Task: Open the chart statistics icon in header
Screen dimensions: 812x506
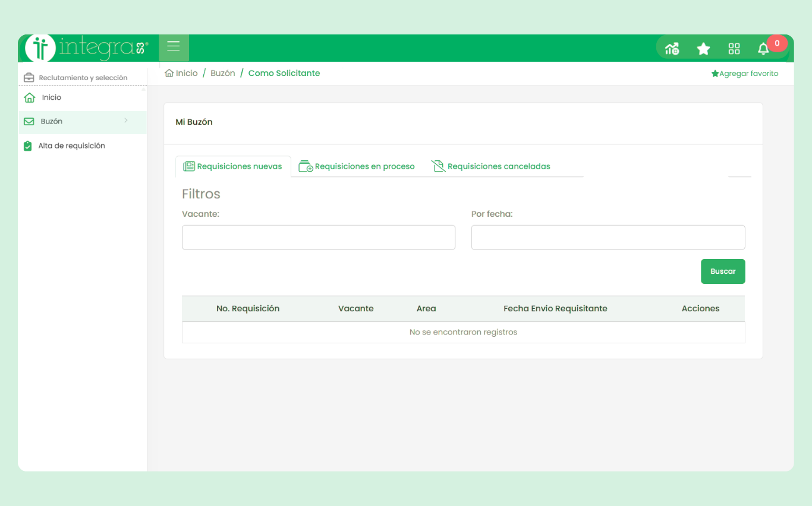Action: (x=672, y=49)
